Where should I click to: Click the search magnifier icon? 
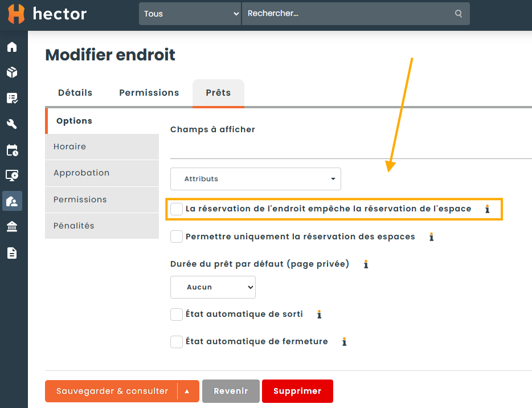459,14
